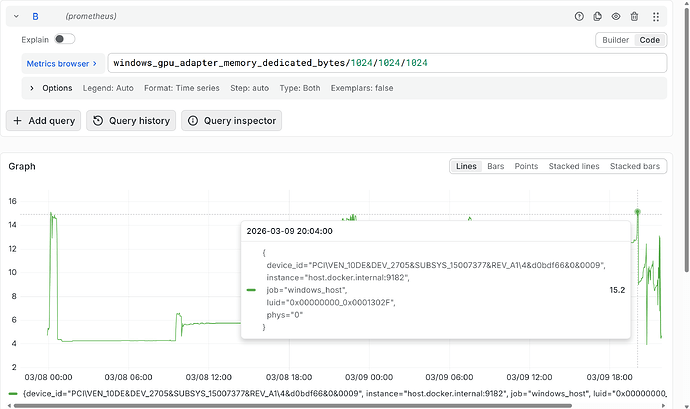Click the horizontal legend scrollbar
Viewport: 690px width, 409px height.
click(293, 405)
